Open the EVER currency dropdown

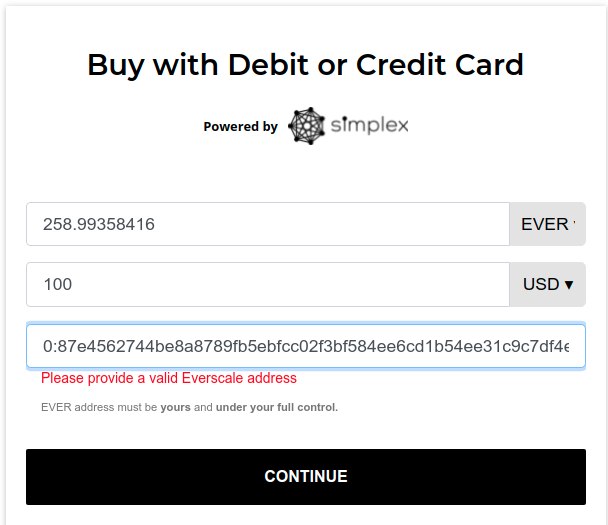point(547,225)
